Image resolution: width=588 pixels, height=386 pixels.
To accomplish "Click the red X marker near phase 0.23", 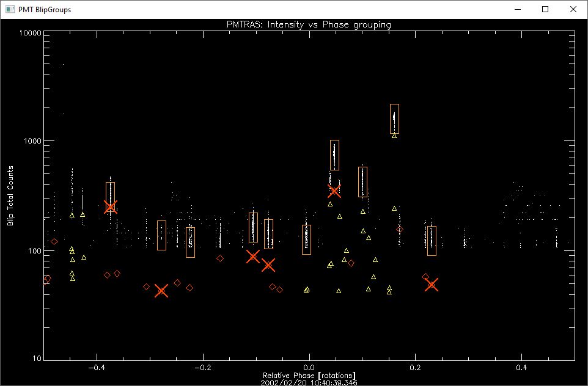I will (x=432, y=285).
